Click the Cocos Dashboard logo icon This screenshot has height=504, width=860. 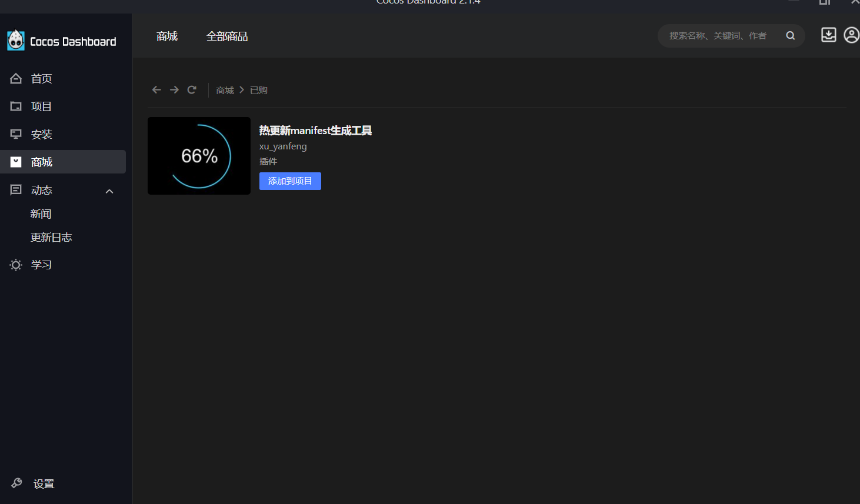pyautogui.click(x=16, y=41)
